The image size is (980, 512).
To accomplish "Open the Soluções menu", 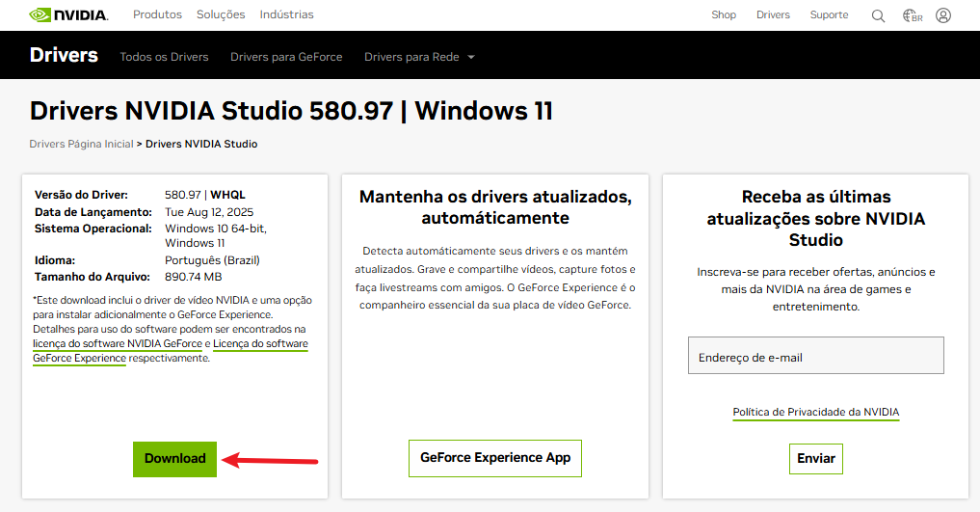I will pyautogui.click(x=221, y=14).
